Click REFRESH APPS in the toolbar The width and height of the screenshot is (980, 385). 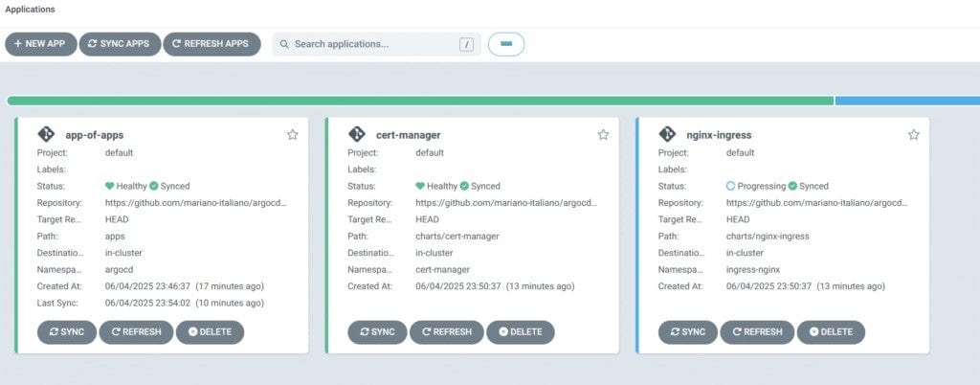tap(212, 44)
